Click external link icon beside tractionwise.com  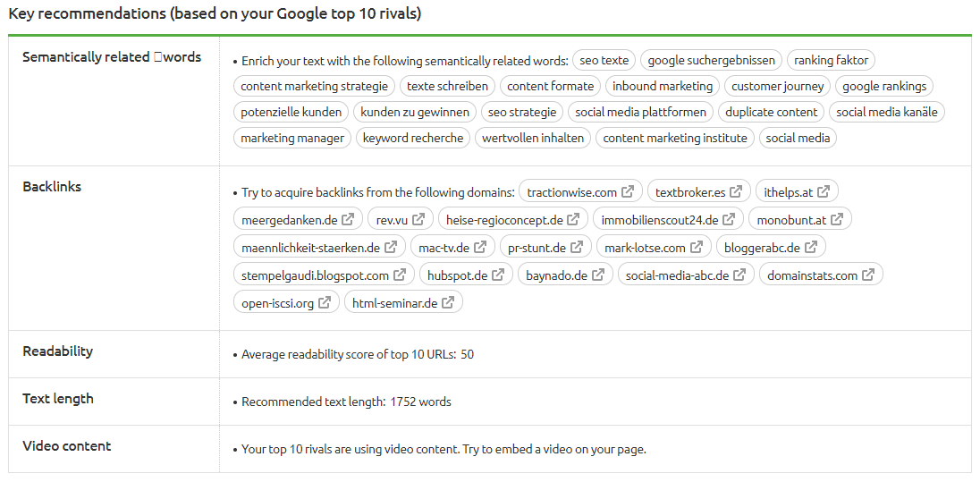pos(628,192)
